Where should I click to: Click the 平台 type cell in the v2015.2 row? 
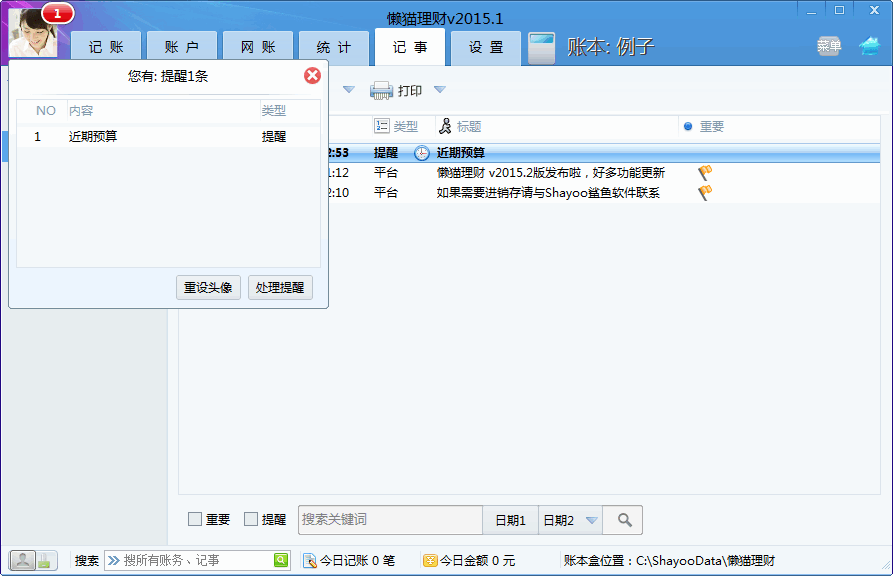click(386, 173)
